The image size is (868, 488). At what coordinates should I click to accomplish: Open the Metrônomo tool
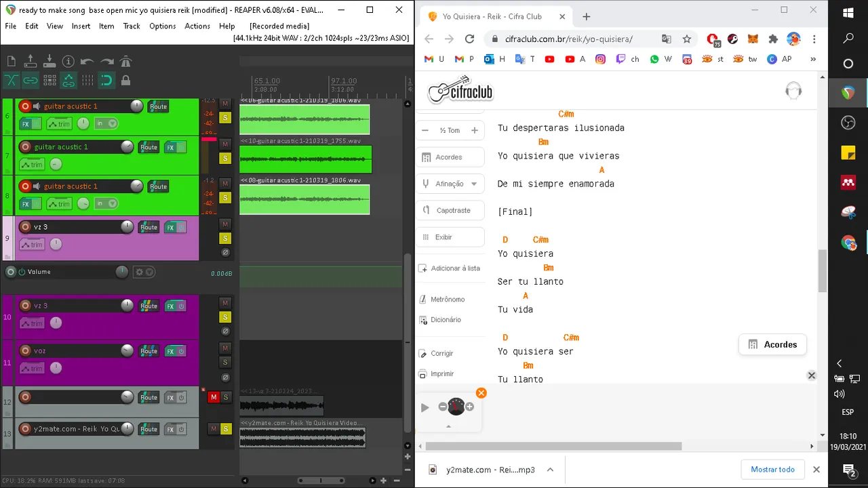(x=442, y=300)
